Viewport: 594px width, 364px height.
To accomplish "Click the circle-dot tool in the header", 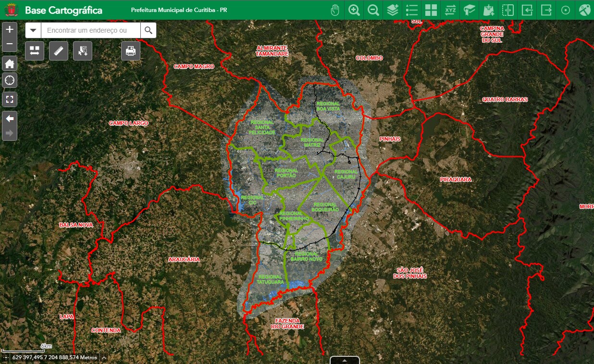I will pyautogui.click(x=566, y=10).
